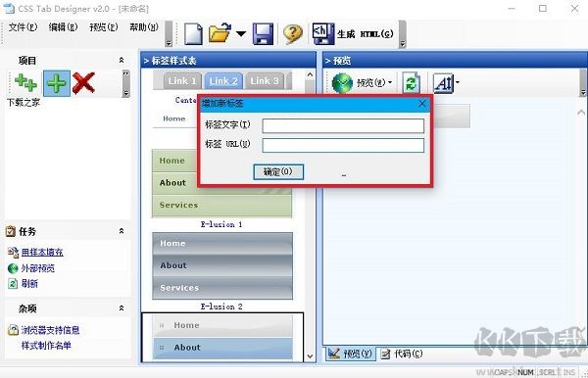Click the 生成 HTML(G) toolbar button
This screenshot has width=588, height=378.
click(353, 33)
